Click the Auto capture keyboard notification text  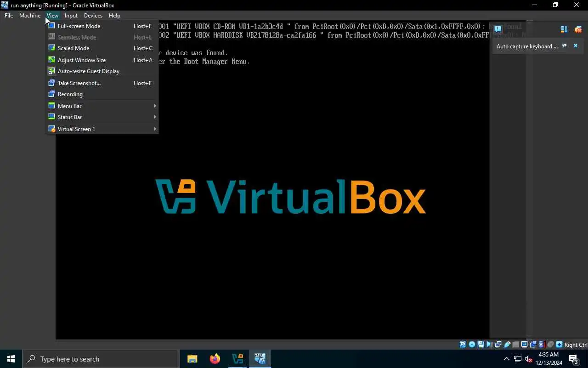(x=527, y=46)
